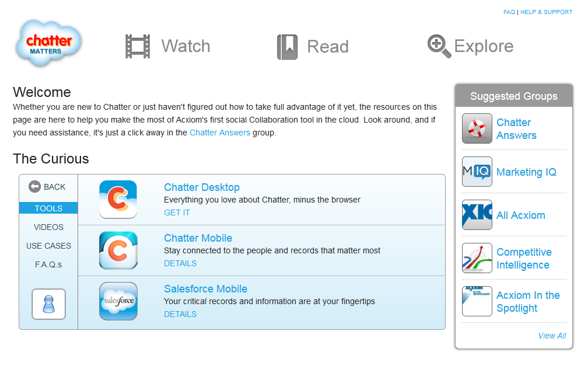Click the BACK arrow icon

pos(34,187)
